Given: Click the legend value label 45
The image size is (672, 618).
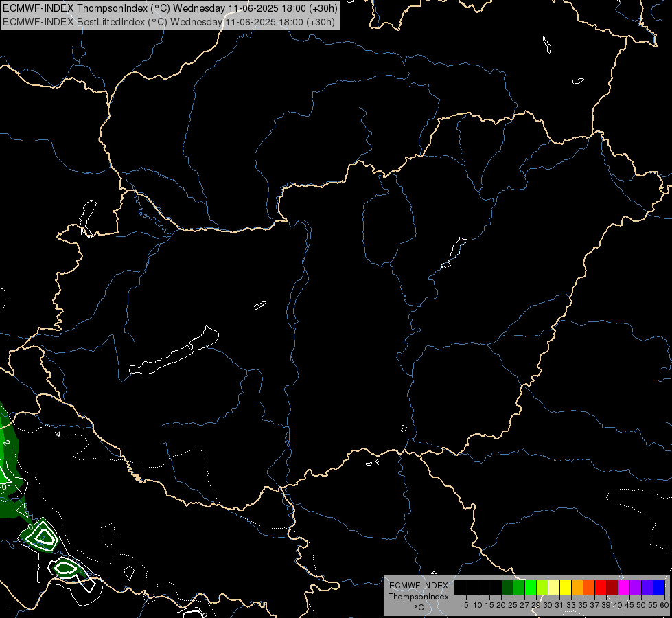Looking at the screenshot, I should tap(629, 605).
